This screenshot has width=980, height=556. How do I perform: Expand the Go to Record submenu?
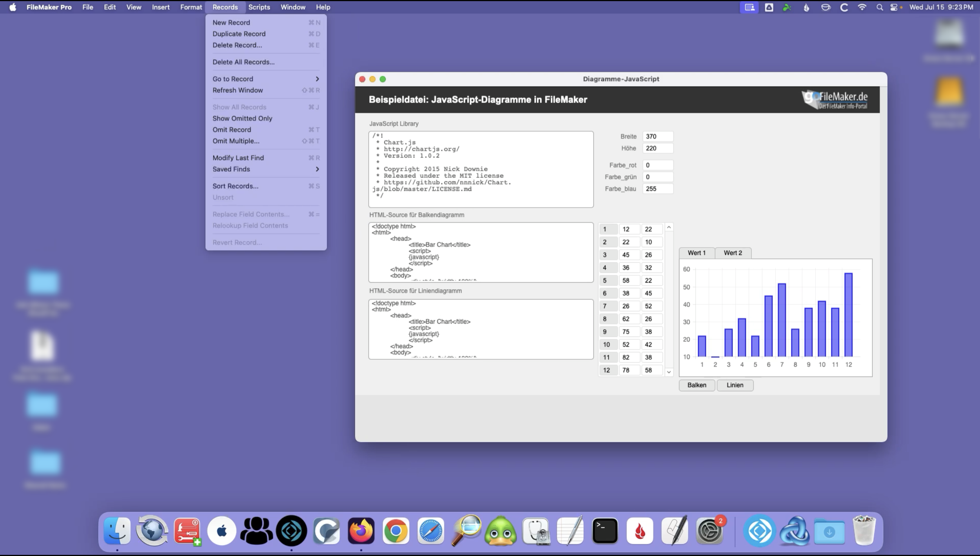pos(266,79)
